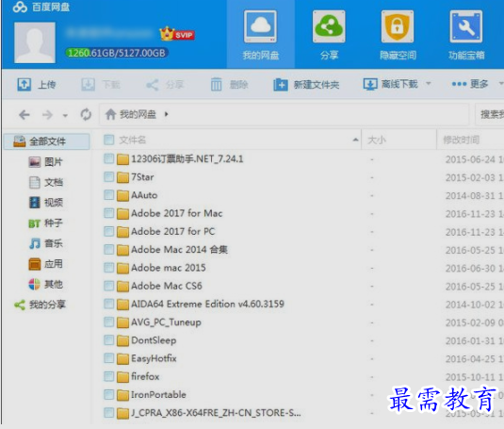Image resolution: width=504 pixels, height=429 pixels.
Task: Click the home icon in path bar
Action: click(x=110, y=114)
